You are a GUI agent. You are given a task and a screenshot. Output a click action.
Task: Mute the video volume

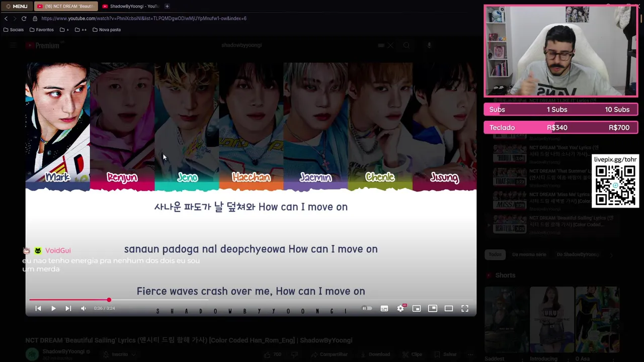click(84, 308)
